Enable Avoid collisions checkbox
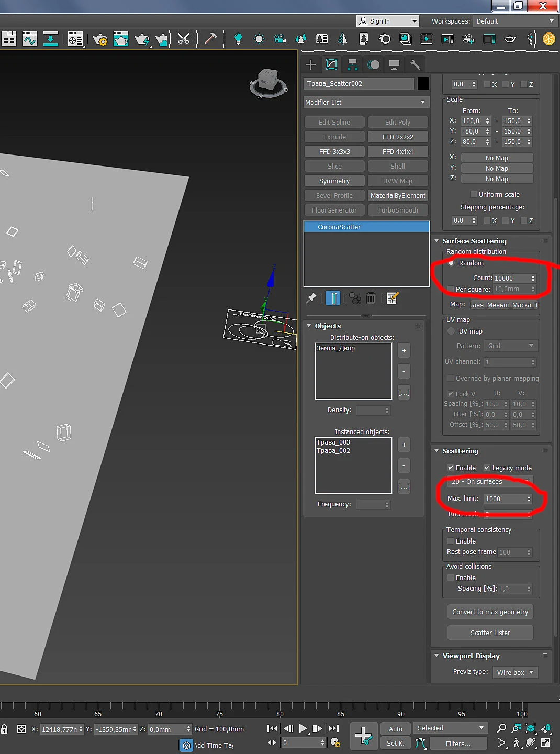Viewport: 560px width, 754px height. 451,578
